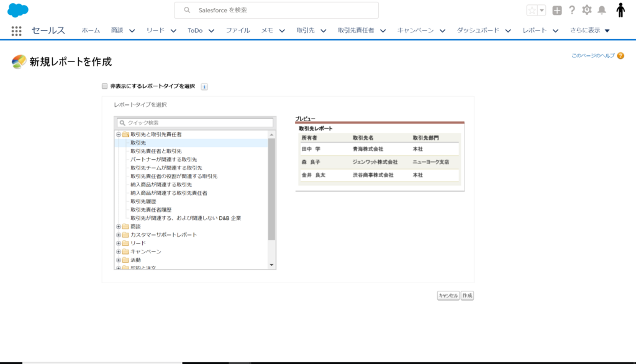636x364 pixels.
Task: Open the user profile avatar icon
Action: [620, 10]
